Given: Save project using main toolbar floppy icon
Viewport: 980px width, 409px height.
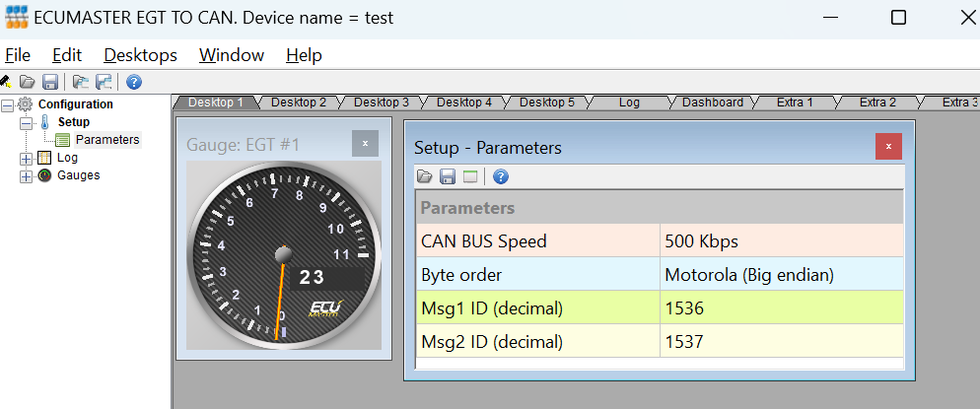Looking at the screenshot, I should point(50,82).
